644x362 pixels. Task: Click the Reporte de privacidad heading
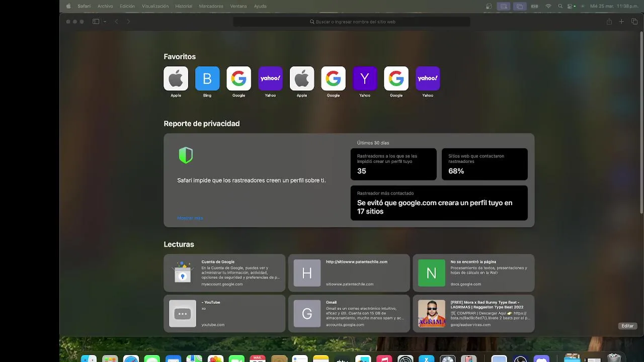202,124
